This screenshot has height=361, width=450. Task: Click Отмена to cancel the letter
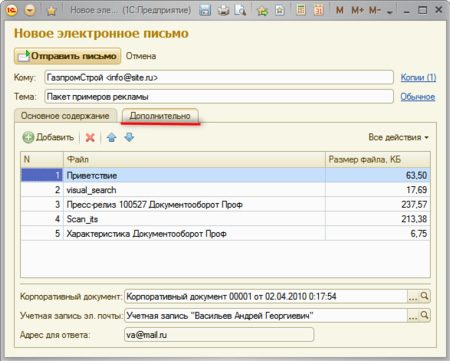tap(141, 56)
